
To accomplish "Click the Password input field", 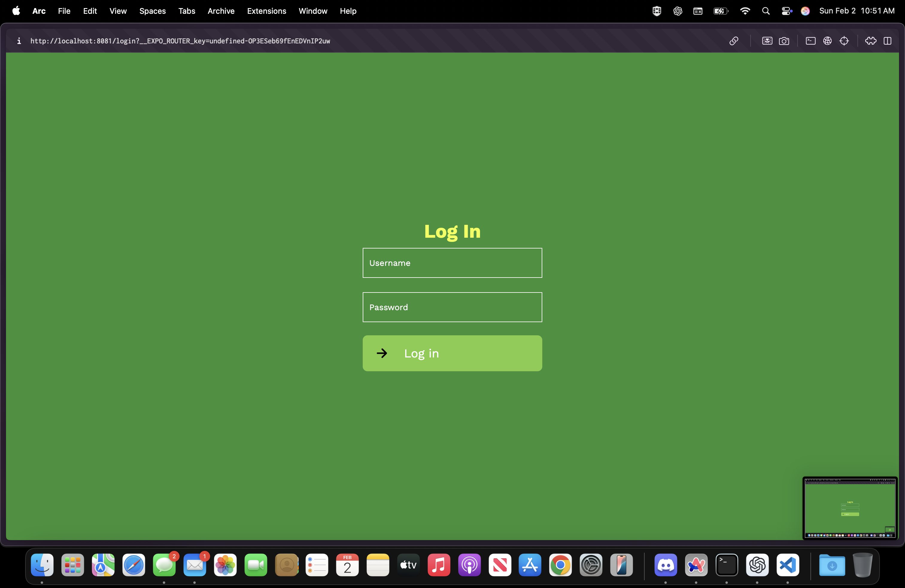I will (452, 307).
